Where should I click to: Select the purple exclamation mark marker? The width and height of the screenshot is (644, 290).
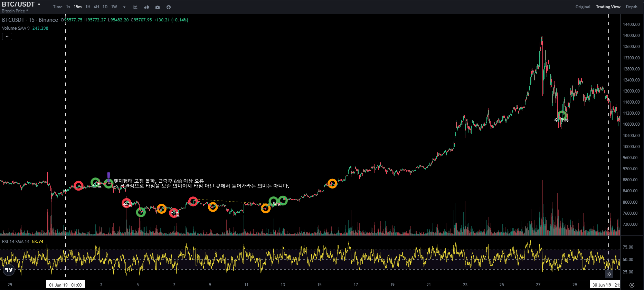[x=108, y=176]
